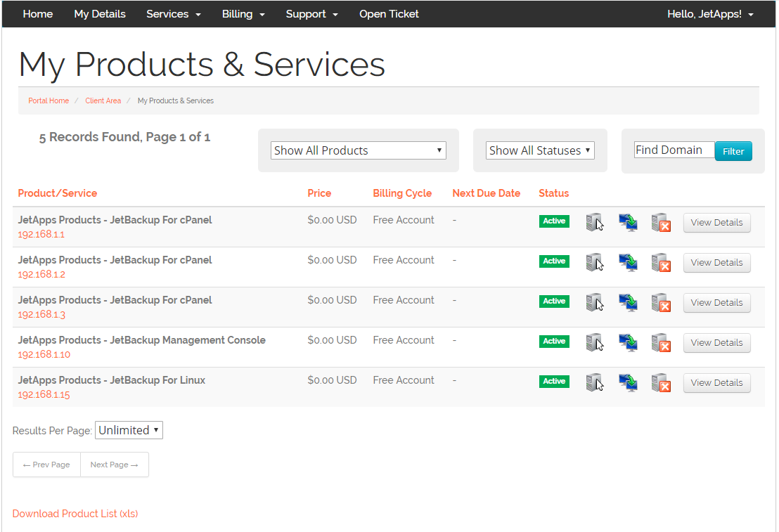Sort by Status column header
This screenshot has height=532, width=779.
554,193
